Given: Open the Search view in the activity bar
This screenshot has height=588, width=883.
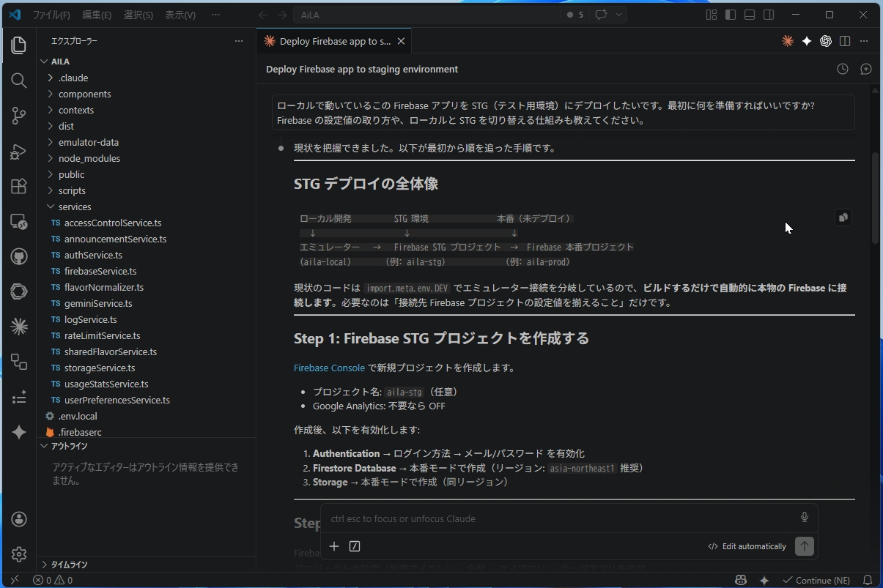Looking at the screenshot, I should tap(19, 81).
